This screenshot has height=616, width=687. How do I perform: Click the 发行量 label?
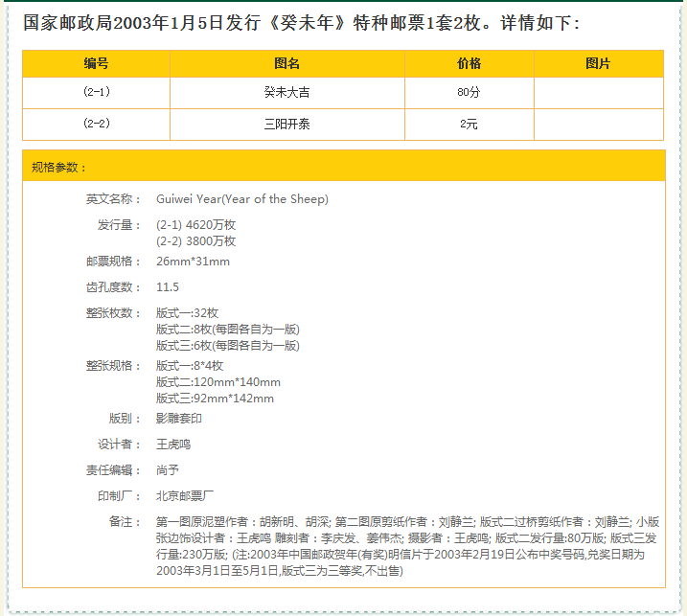(119, 225)
